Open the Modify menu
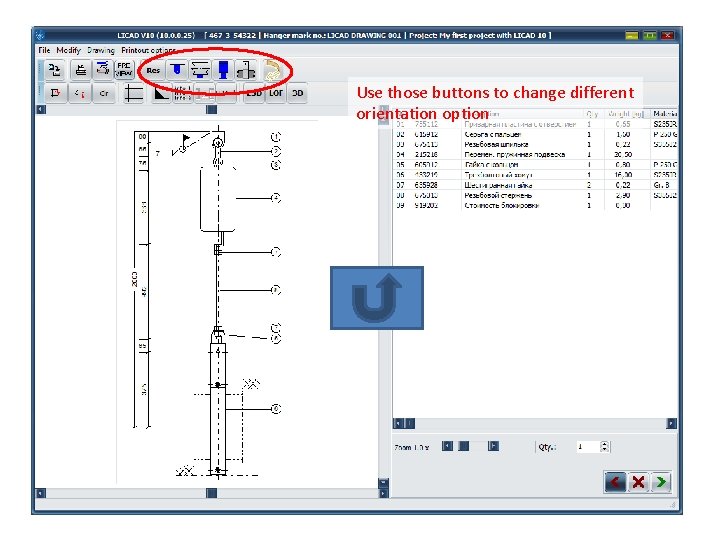720x540 pixels. click(x=68, y=50)
